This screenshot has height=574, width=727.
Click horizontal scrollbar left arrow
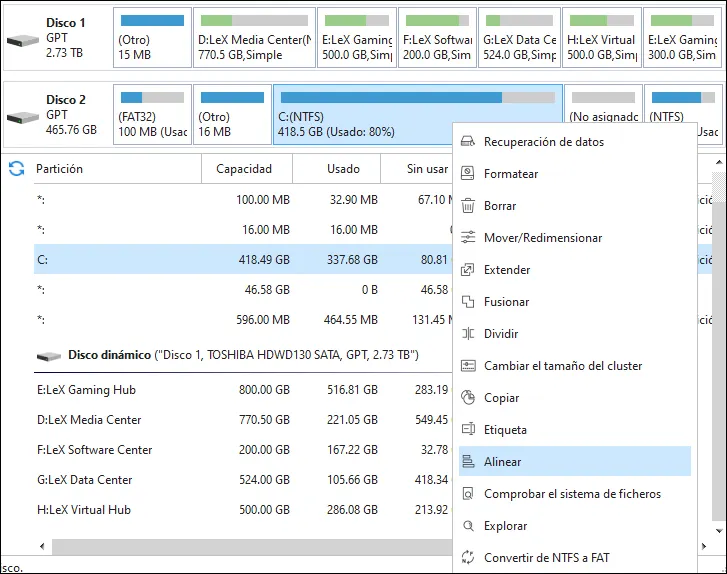(x=42, y=546)
